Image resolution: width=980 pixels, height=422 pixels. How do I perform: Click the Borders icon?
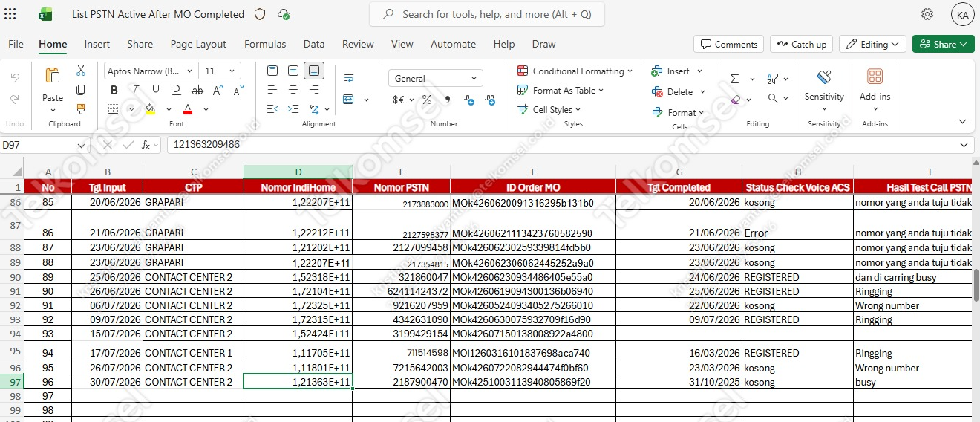pyautogui.click(x=113, y=109)
